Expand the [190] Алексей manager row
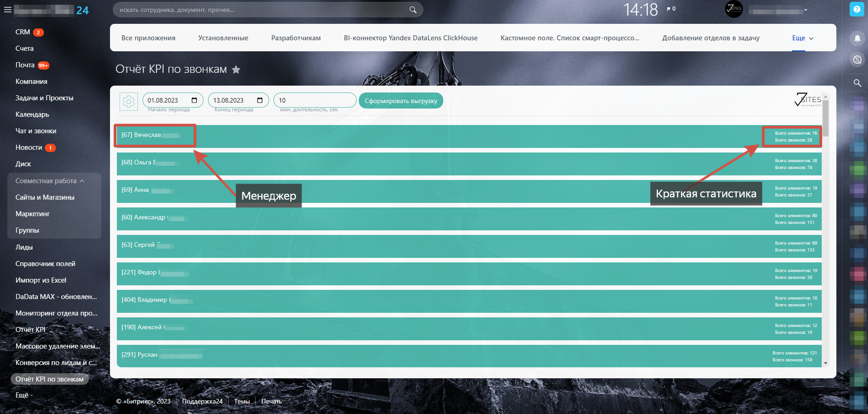Viewport: 868px width, 414px height. click(x=469, y=329)
